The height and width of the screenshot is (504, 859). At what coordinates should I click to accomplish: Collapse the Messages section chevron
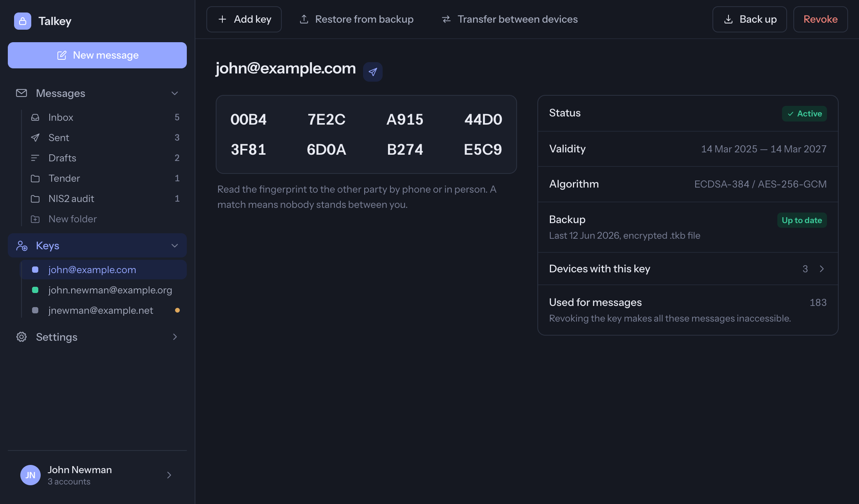[175, 93]
